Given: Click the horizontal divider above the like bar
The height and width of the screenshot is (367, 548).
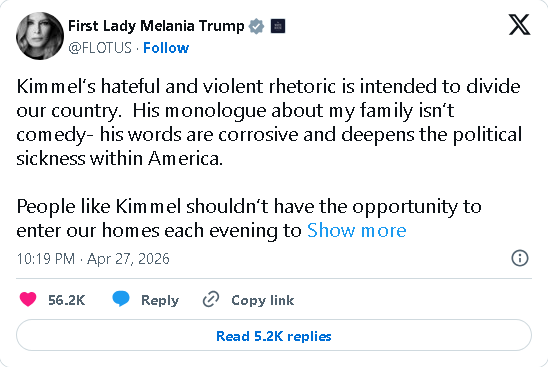Looking at the screenshot, I should click(x=274, y=279).
